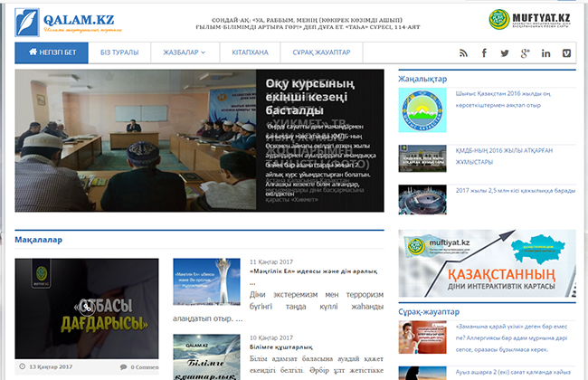Read the Заманына қарай үкімі question link
The height and width of the screenshot is (380, 588).
(511, 338)
